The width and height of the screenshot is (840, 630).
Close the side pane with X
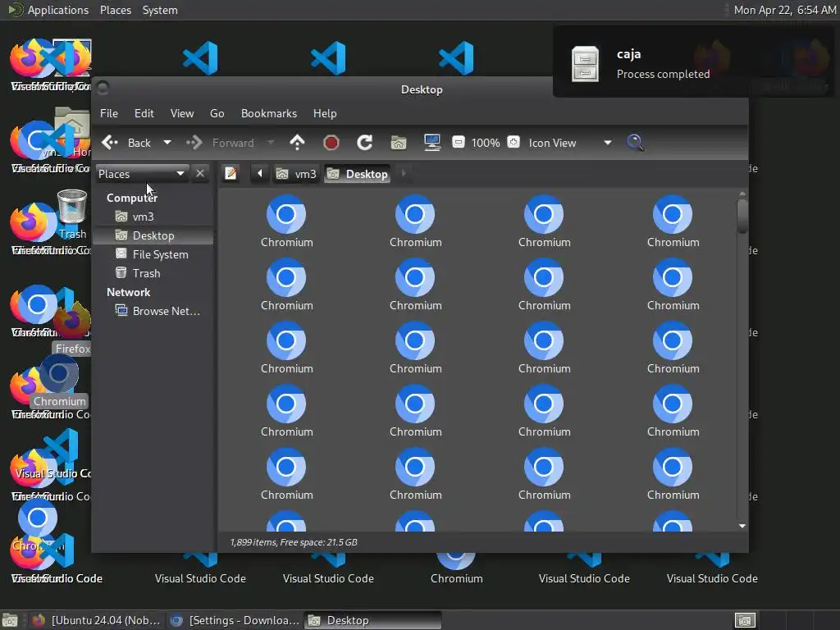coord(200,174)
